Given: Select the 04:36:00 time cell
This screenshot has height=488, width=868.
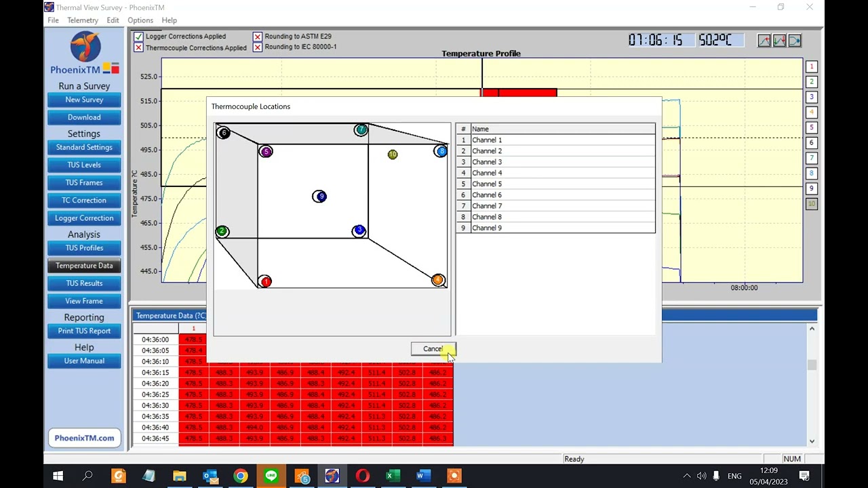Looking at the screenshot, I should click(x=156, y=340).
